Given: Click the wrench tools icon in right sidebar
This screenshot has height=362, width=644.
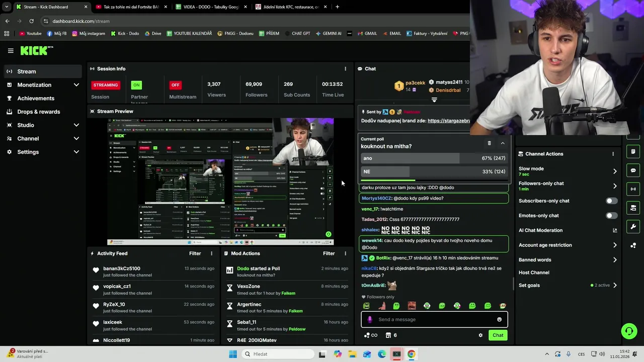Looking at the screenshot, I should click(633, 226).
